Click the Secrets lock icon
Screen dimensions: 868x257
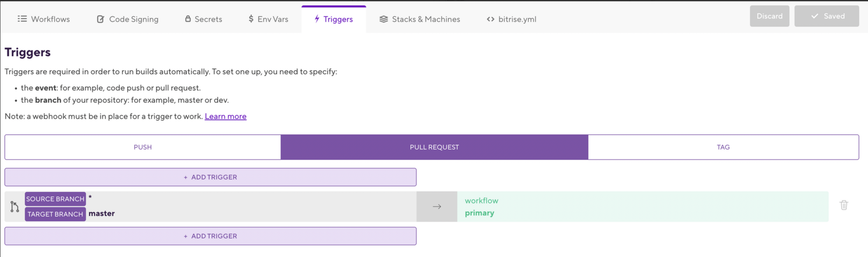[188, 18]
